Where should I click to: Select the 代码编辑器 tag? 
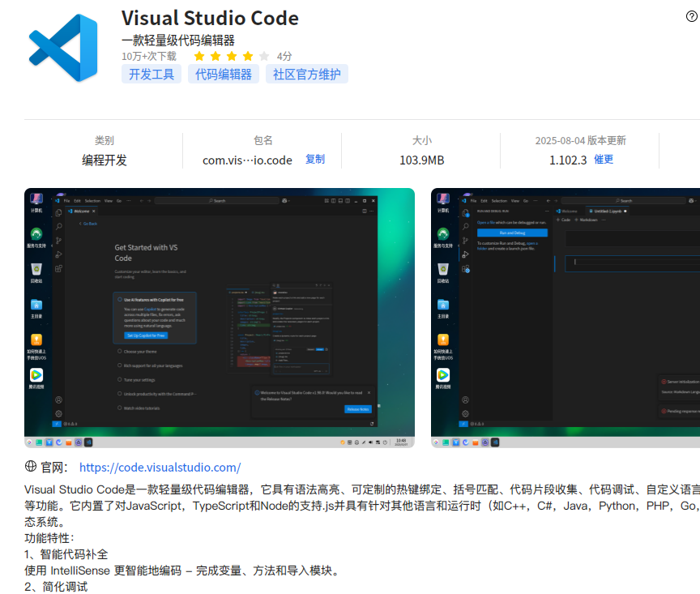224,74
